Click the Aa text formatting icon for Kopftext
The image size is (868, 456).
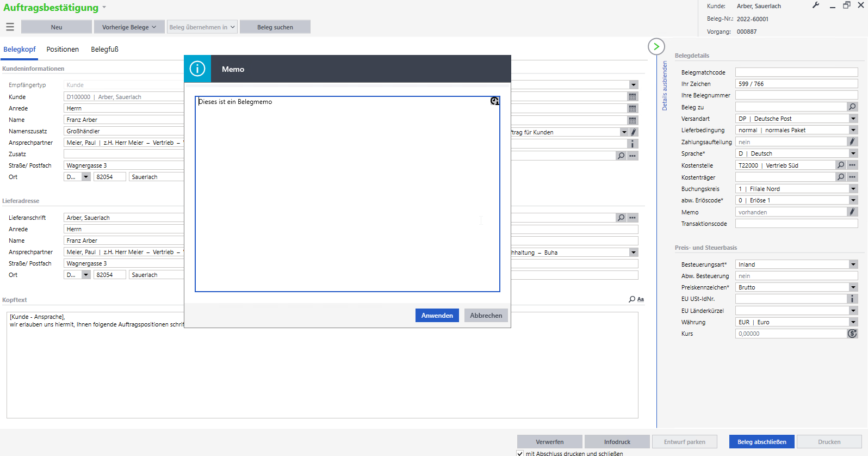pyautogui.click(x=641, y=299)
